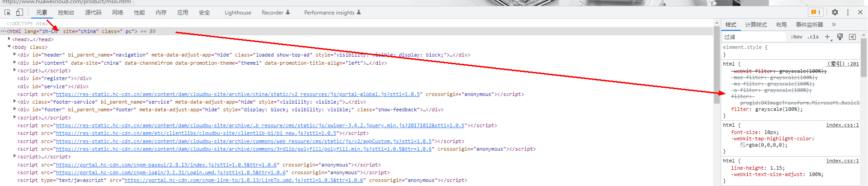Open the 安全 tab
Screen dimensions: 868x186
pyautogui.click(x=204, y=13)
